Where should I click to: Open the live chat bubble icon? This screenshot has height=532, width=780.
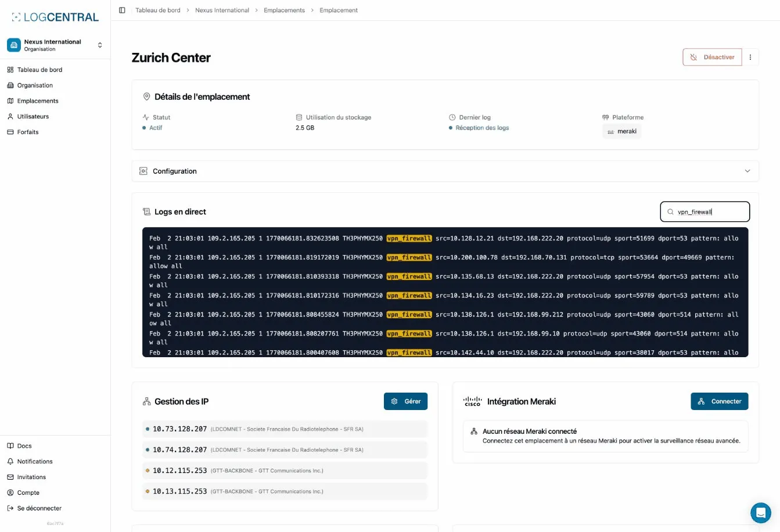[761, 513]
